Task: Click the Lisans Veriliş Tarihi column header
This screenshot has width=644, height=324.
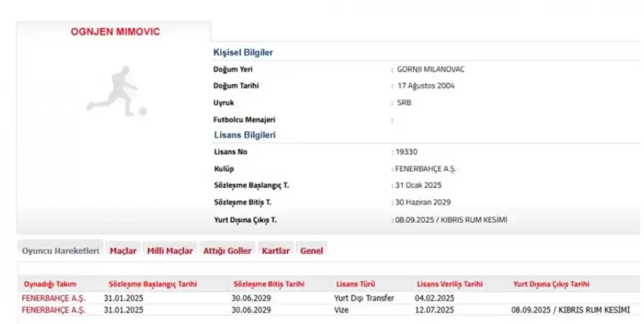Action: [449, 284]
